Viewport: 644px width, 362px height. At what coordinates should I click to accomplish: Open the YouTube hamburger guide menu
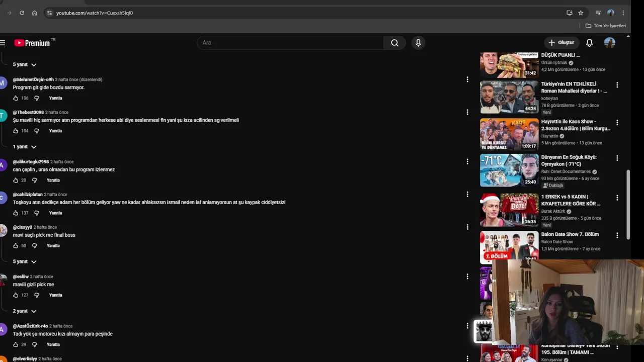click(3, 43)
